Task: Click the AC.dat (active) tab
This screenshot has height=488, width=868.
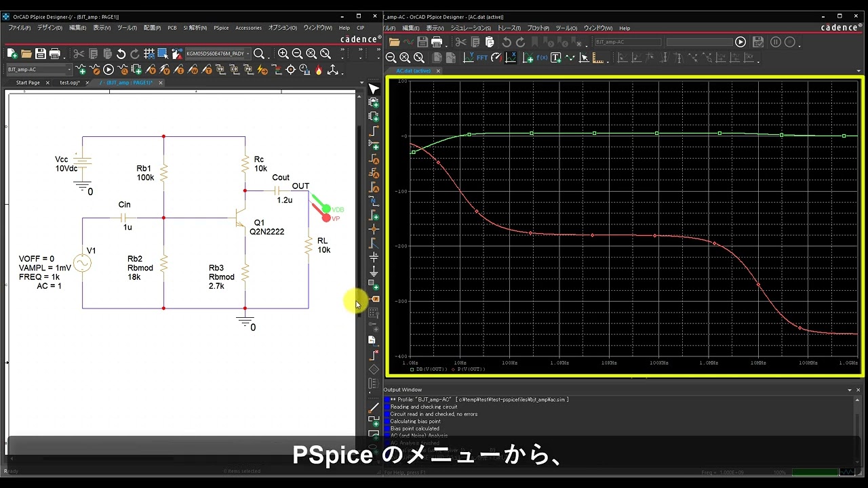Action: click(x=413, y=70)
